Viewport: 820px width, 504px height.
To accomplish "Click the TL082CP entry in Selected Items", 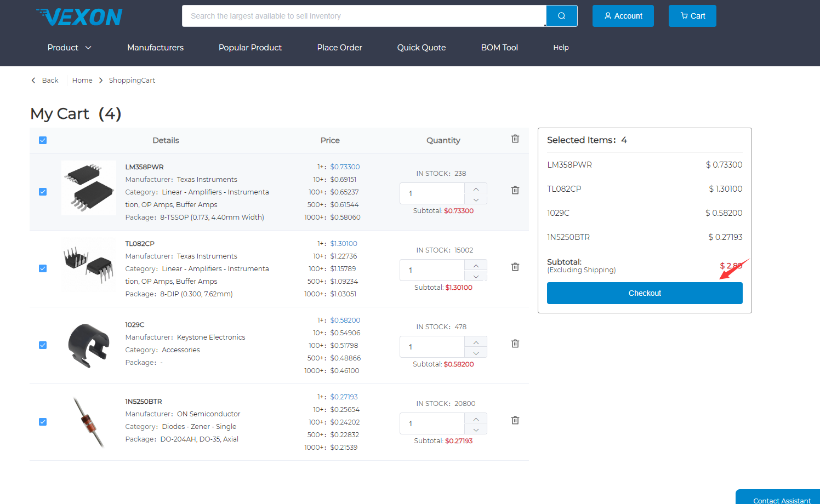I will pos(564,189).
